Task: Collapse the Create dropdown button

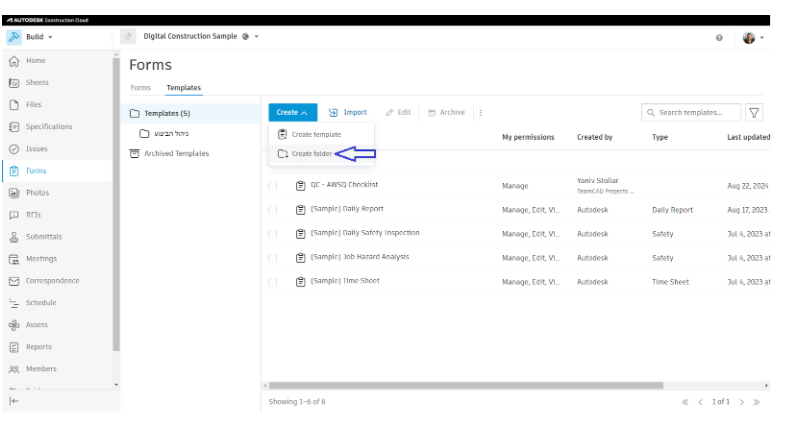Action: [x=292, y=113]
